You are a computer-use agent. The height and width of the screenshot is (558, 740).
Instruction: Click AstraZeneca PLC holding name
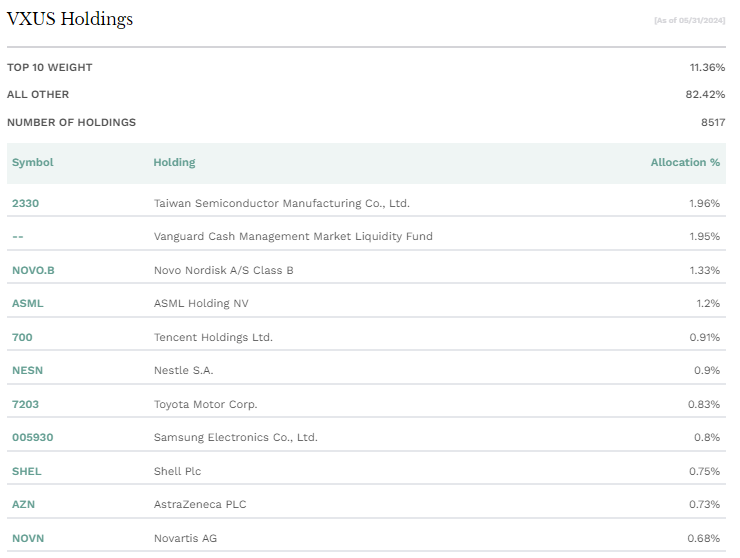(x=200, y=505)
